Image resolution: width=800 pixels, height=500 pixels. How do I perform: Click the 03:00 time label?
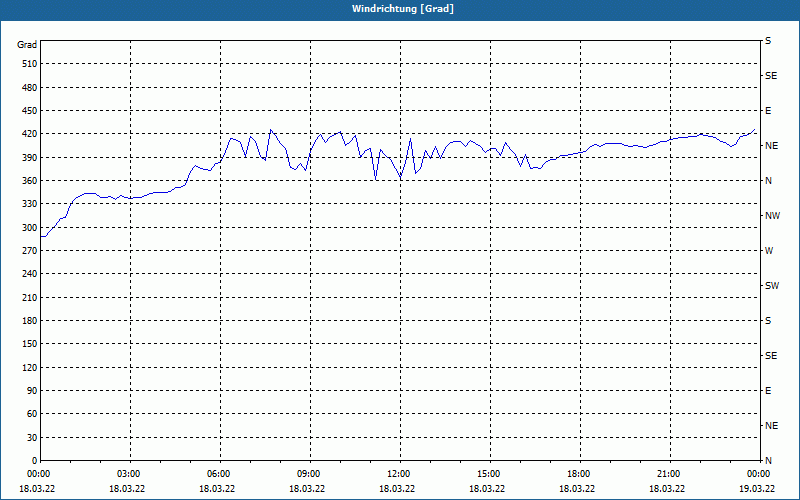click(130, 474)
